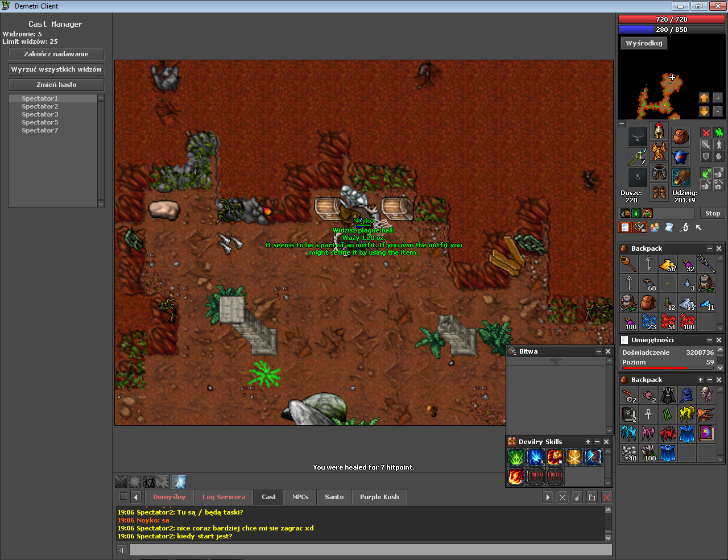Image resolution: width=728 pixels, height=560 pixels.
Task: Toggle the stand still figure mode
Action: [x=719, y=145]
